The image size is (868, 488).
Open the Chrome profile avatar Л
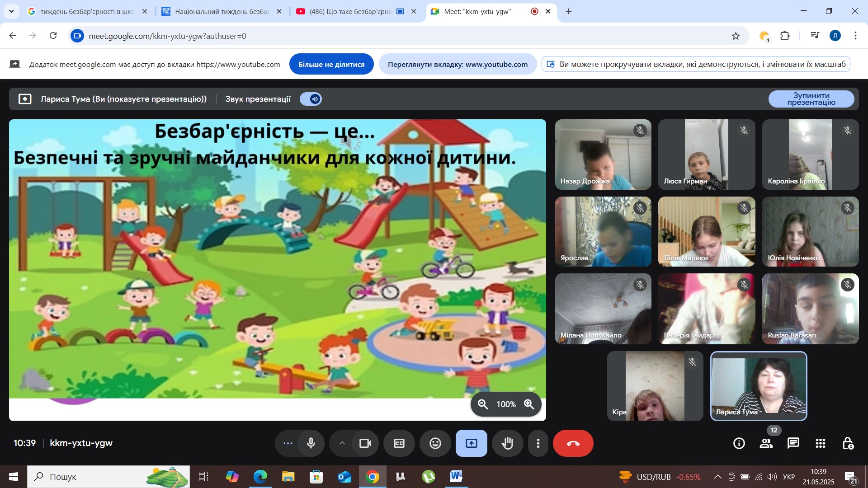click(x=835, y=36)
